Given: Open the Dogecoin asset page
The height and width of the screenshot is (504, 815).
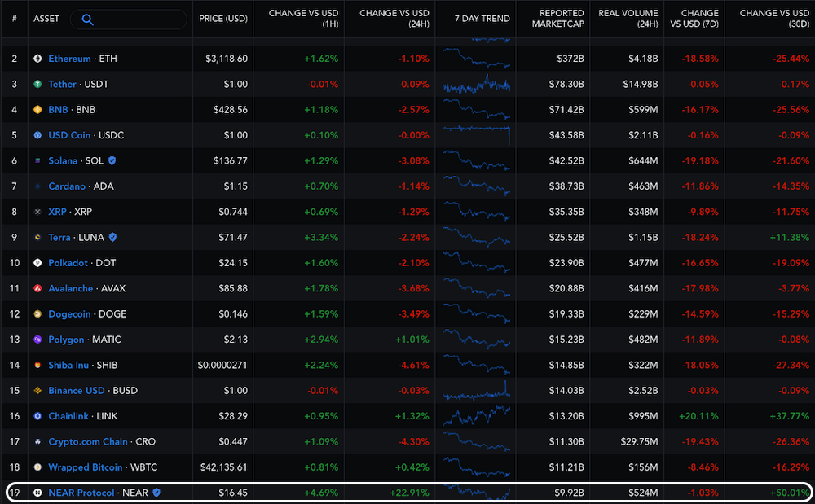Looking at the screenshot, I should point(69,314).
